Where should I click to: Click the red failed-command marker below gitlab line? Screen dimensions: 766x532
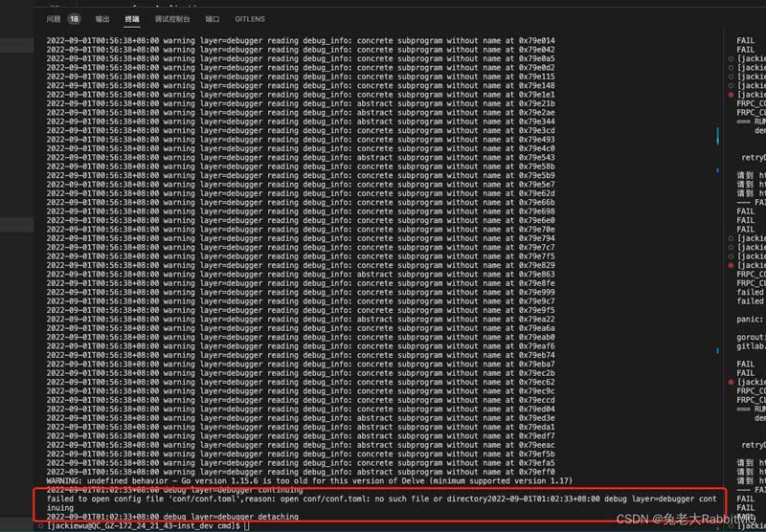(732, 382)
